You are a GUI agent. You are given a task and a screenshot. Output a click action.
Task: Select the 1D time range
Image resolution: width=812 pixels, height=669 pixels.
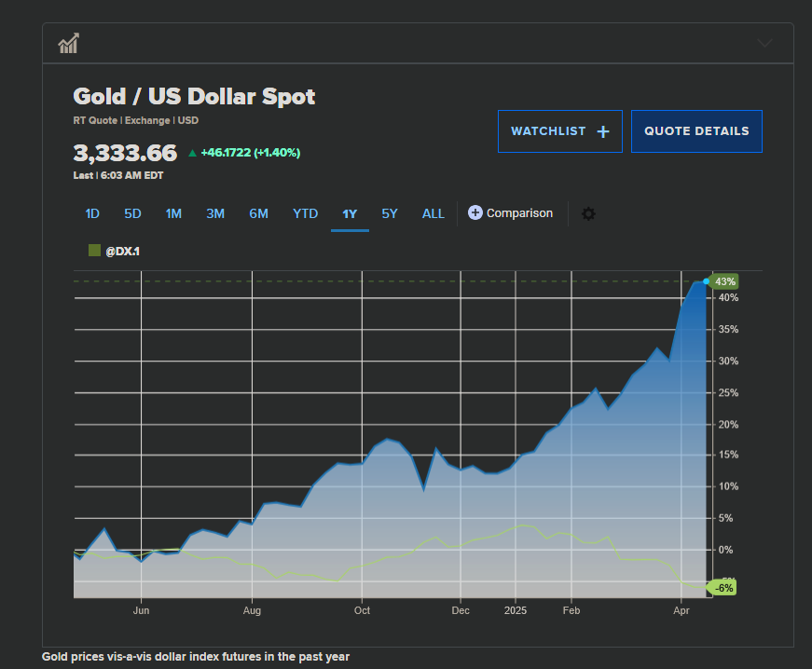pyautogui.click(x=92, y=213)
